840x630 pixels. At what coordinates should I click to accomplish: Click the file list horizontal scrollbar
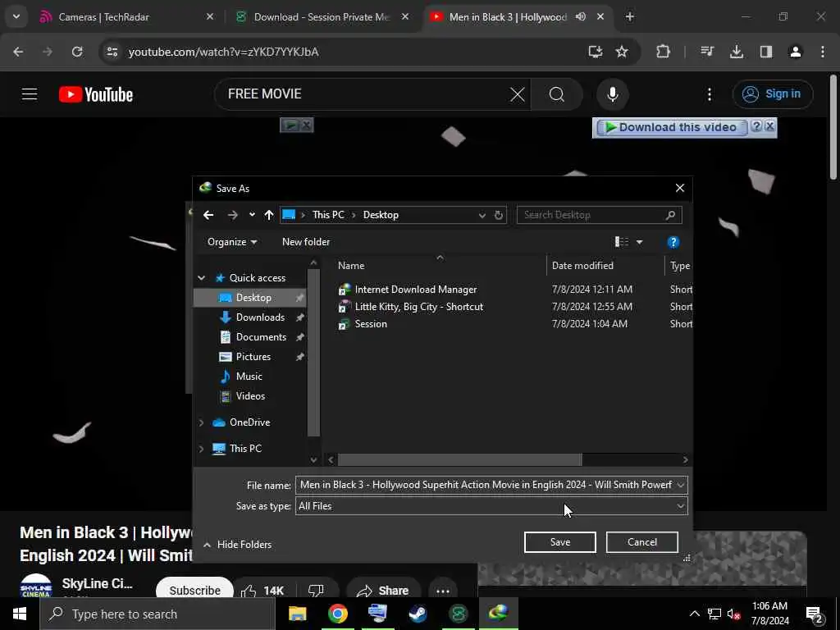(459, 460)
